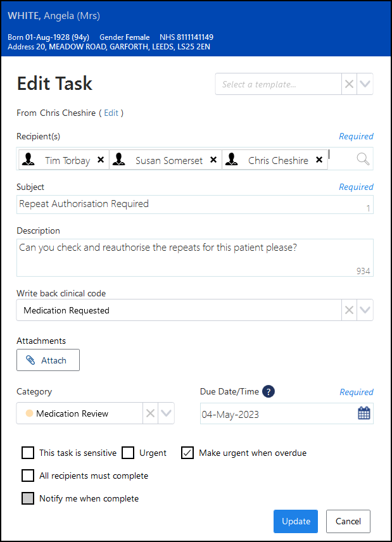The image size is (392, 542).
Task: Check 'All recipients must complete'
Action: (x=28, y=476)
